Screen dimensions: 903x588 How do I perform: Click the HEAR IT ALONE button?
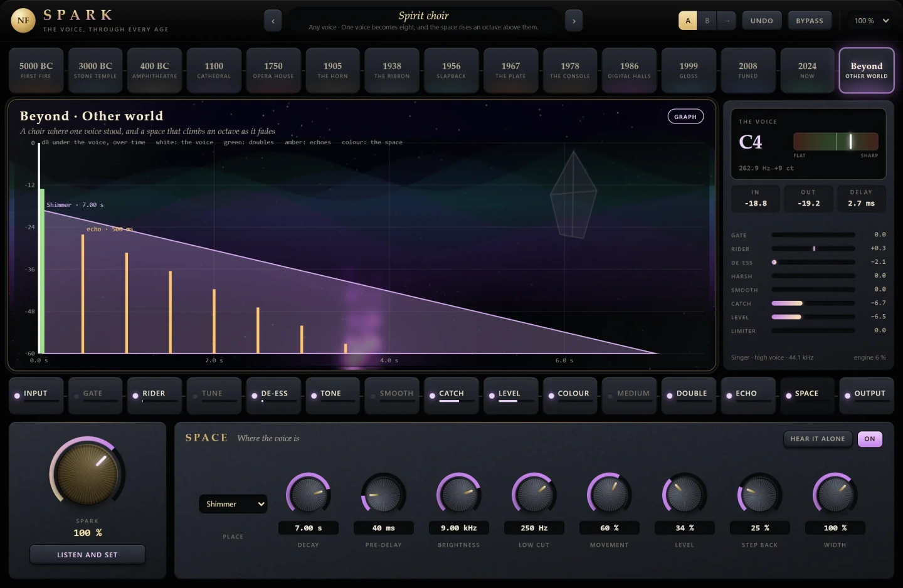818,439
